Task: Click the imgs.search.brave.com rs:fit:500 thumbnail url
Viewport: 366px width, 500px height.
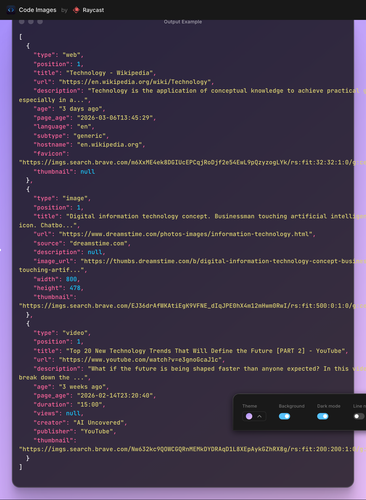Action: click(x=192, y=306)
